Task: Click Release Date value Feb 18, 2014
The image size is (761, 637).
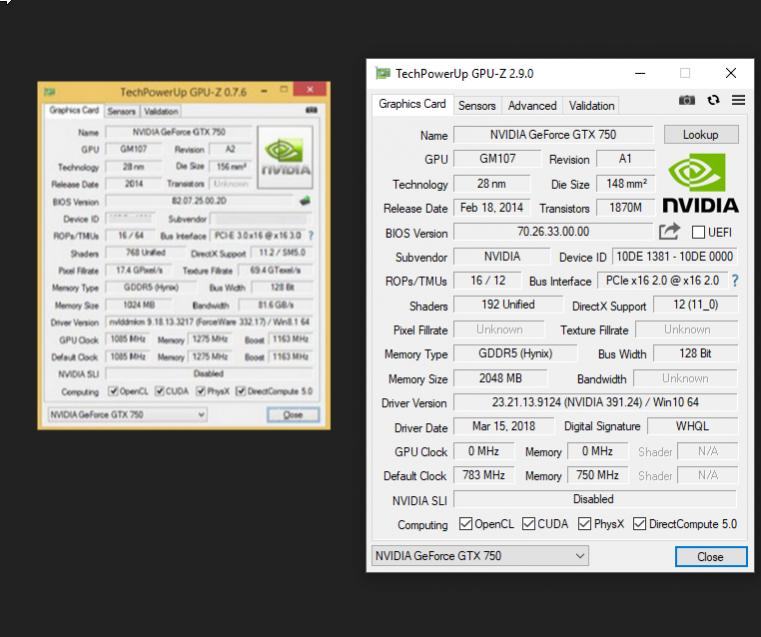Action: point(492,208)
